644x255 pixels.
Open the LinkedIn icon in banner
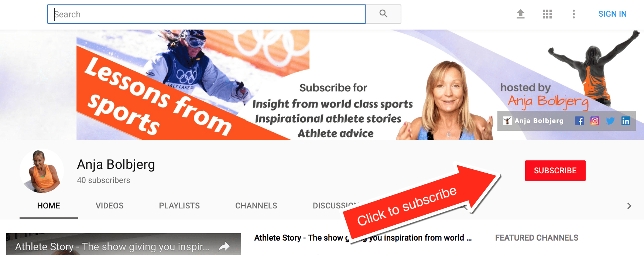click(626, 121)
